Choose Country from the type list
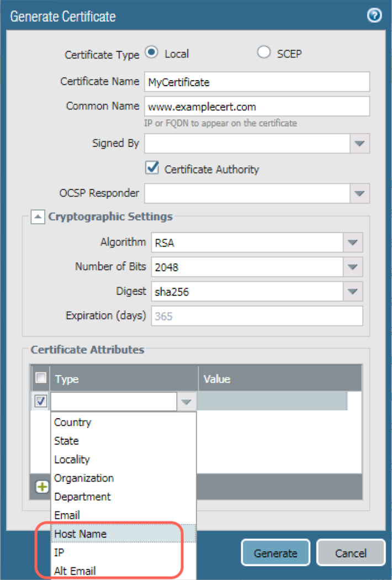 click(72, 422)
